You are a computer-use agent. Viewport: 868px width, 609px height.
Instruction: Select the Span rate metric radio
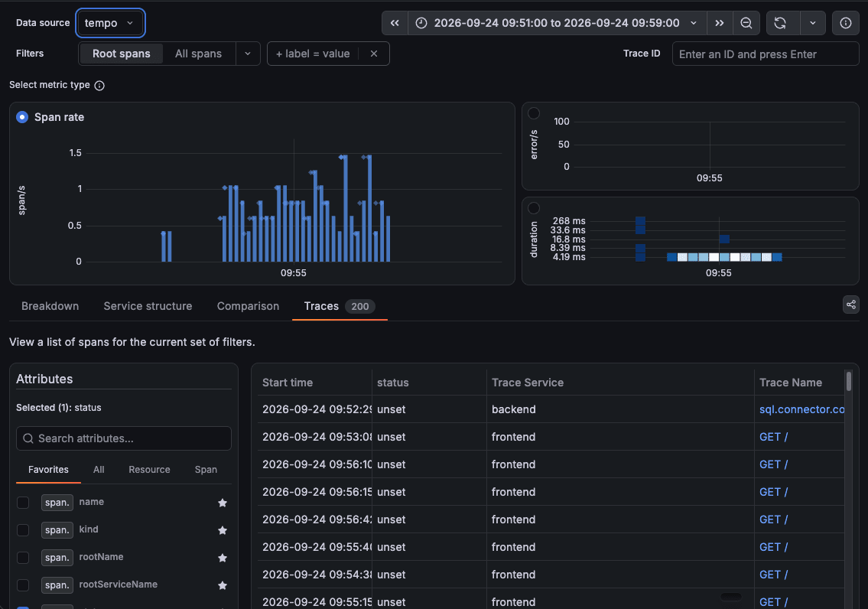point(22,117)
